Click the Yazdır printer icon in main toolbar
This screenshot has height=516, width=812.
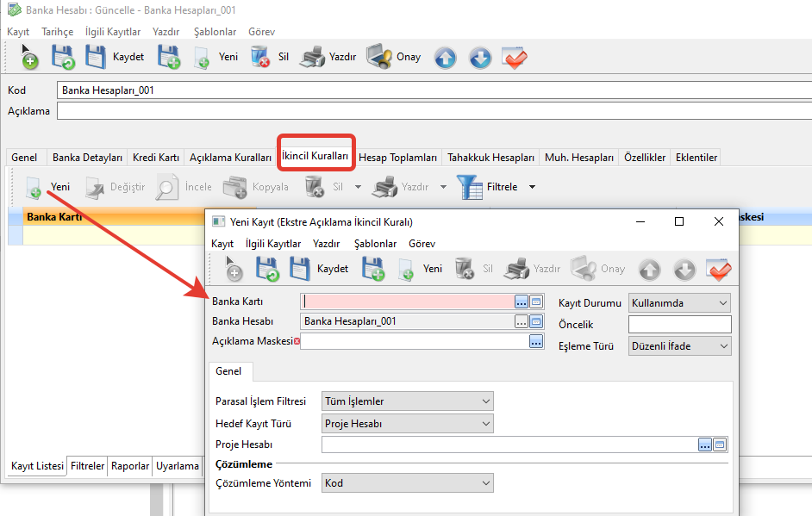(x=311, y=57)
